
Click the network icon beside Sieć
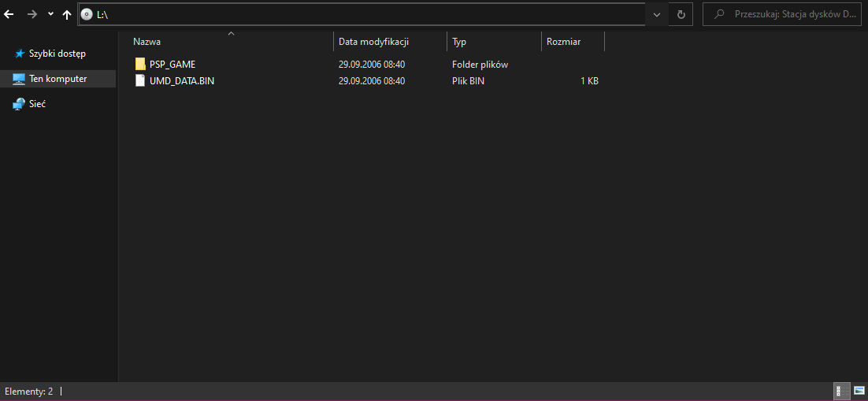coord(20,103)
